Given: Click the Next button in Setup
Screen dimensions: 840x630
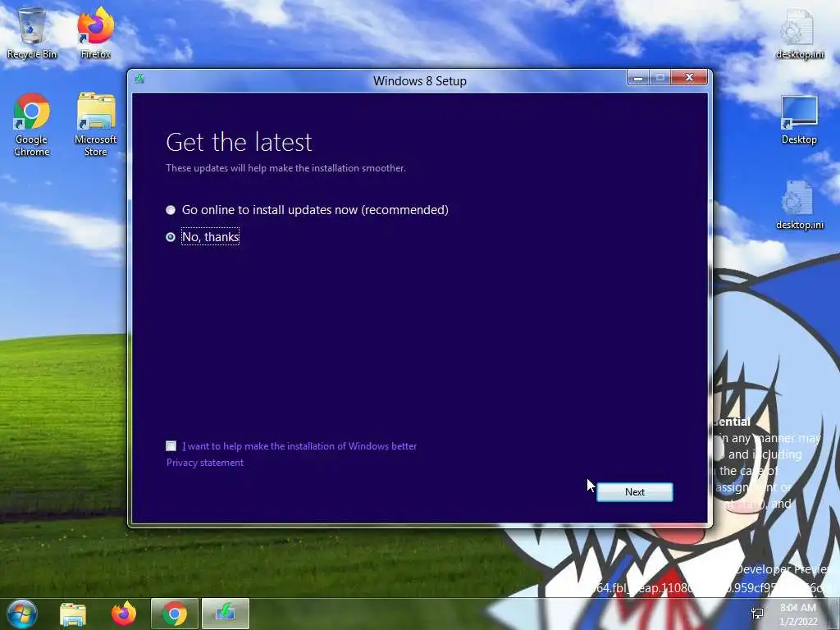Looking at the screenshot, I should [634, 492].
